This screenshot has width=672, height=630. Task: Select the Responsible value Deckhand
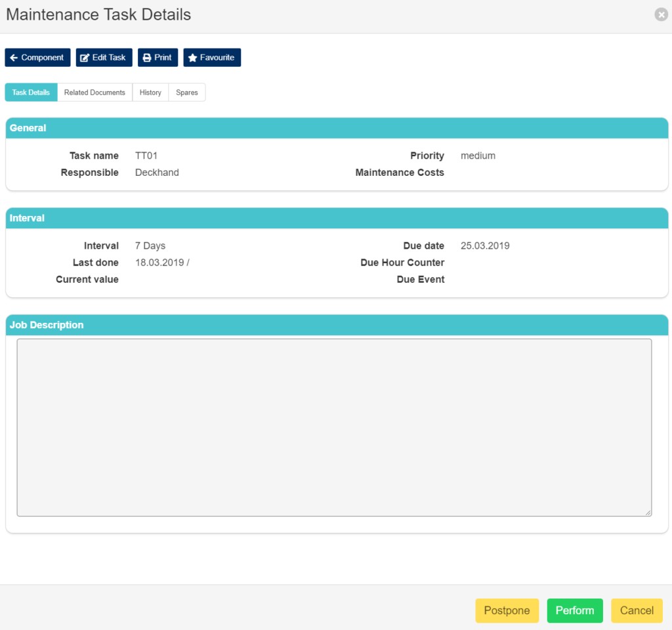tap(157, 173)
